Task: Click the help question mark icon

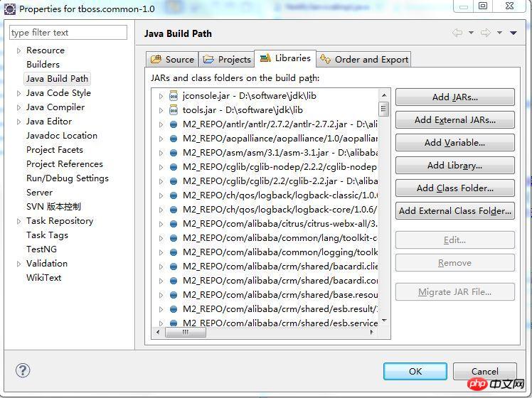Action: click(x=23, y=370)
